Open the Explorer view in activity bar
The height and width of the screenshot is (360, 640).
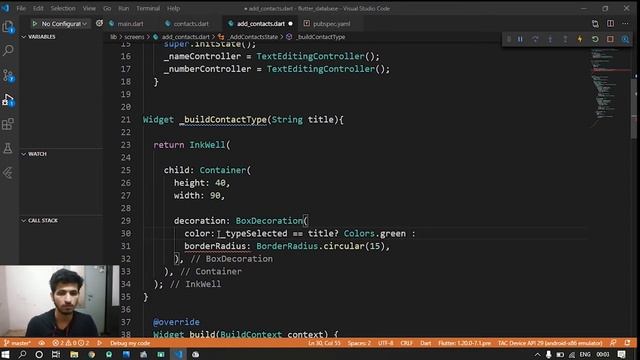click(8, 27)
